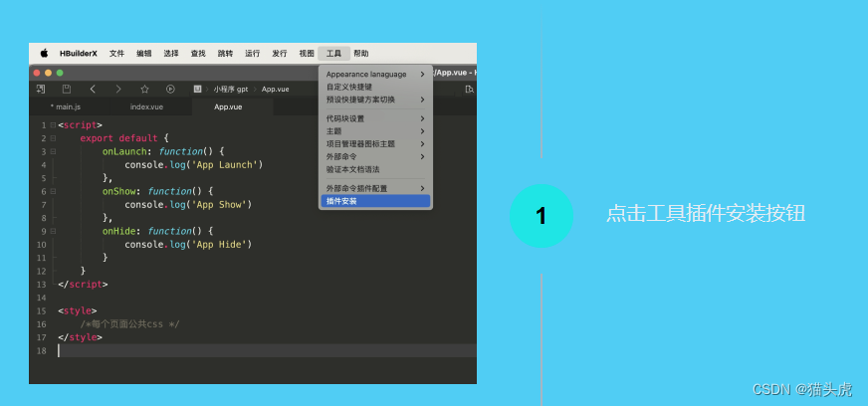Expand the 外部命令插件配置 submenu
This screenshot has width=868, height=406.
[x=375, y=188]
